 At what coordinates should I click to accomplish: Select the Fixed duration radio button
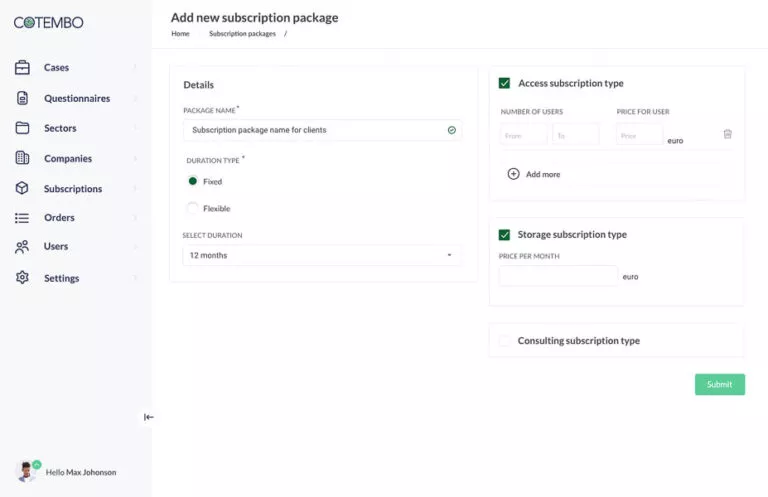point(193,181)
